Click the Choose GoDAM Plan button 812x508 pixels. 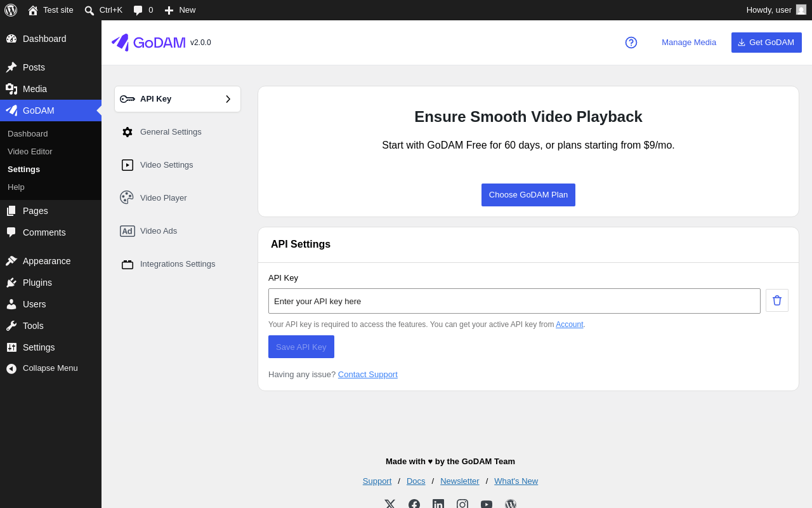[528, 195]
